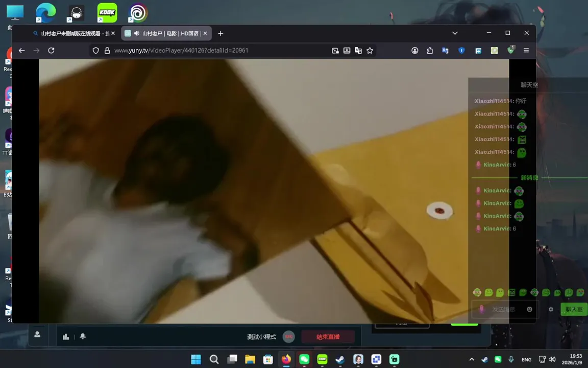Open KOOK from the taskbar

pyautogui.click(x=322, y=359)
